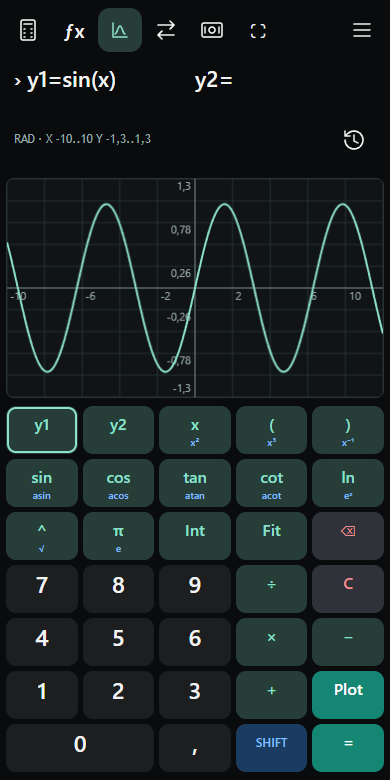
Task: Insert a closing parenthesis
Action: 348,430
